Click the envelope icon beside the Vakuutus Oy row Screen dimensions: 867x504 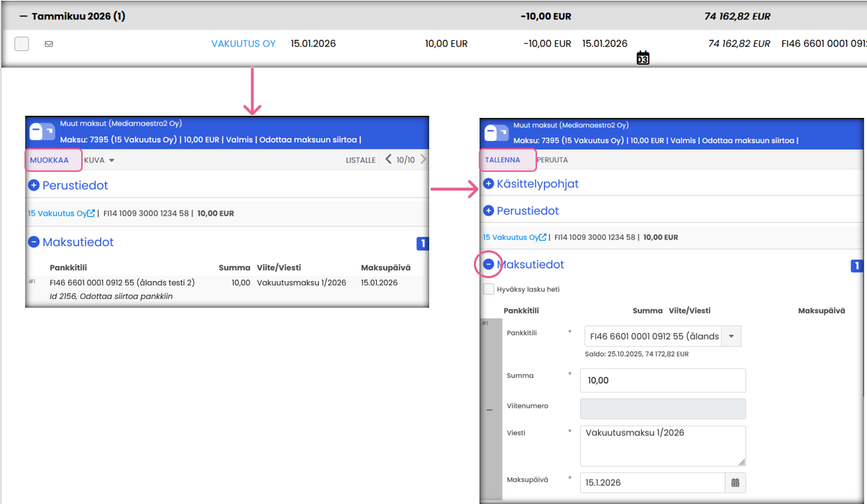(x=49, y=44)
